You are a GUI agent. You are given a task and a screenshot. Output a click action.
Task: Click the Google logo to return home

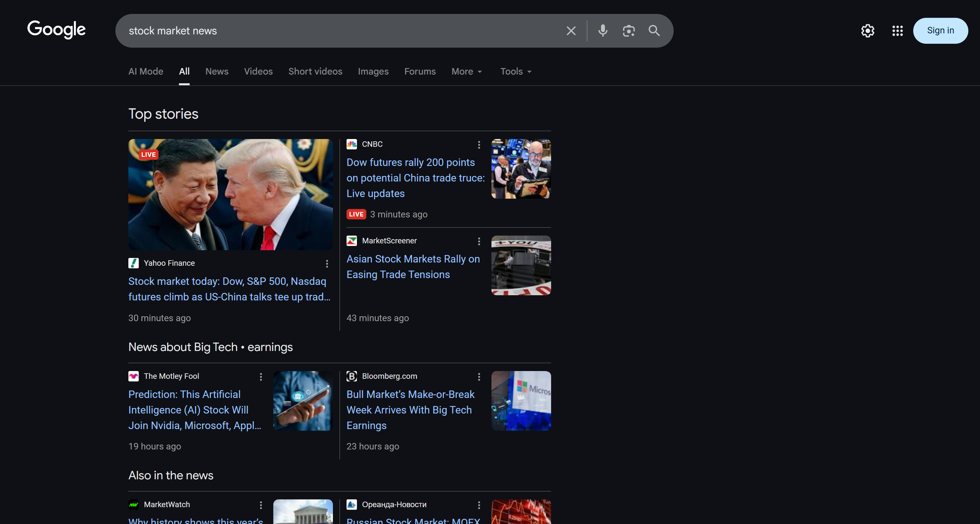56,30
